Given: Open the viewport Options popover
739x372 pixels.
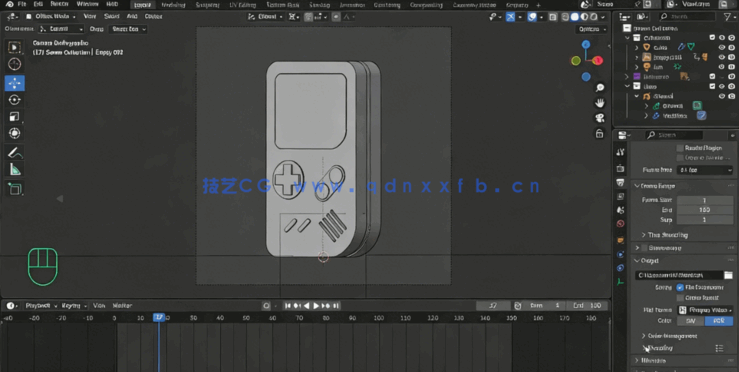Looking at the screenshot, I should click(592, 29).
